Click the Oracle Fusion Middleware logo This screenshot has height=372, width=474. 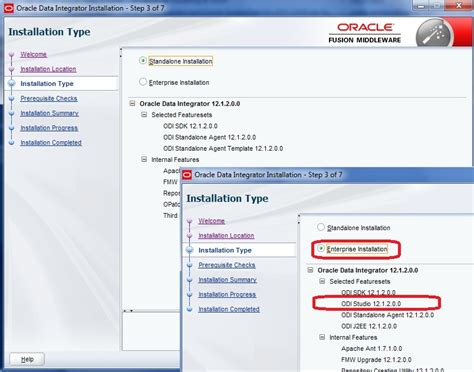click(365, 33)
